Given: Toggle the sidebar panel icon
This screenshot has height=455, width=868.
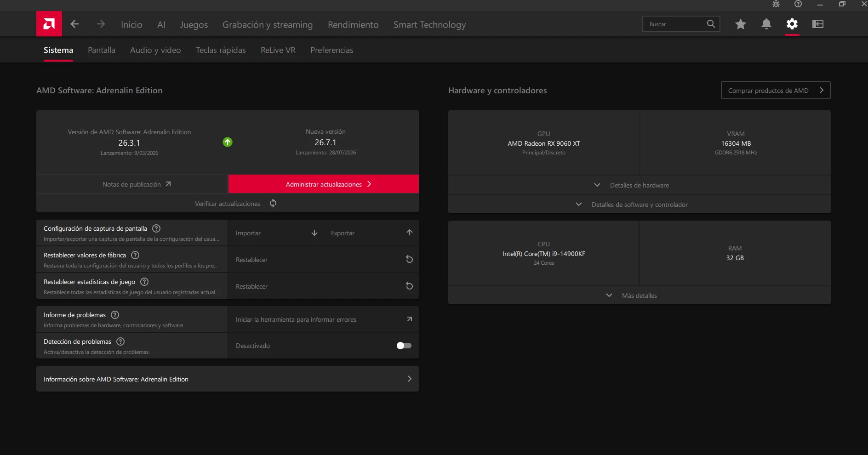Looking at the screenshot, I should [x=818, y=24].
